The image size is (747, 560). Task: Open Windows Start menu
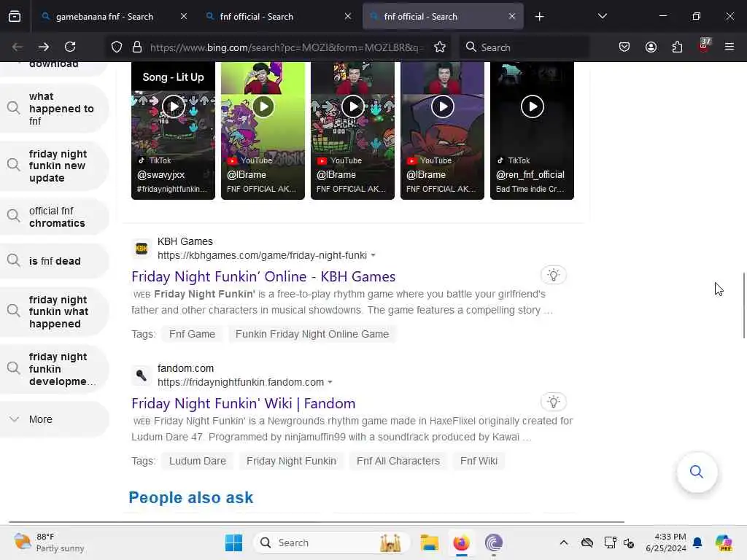(x=233, y=542)
